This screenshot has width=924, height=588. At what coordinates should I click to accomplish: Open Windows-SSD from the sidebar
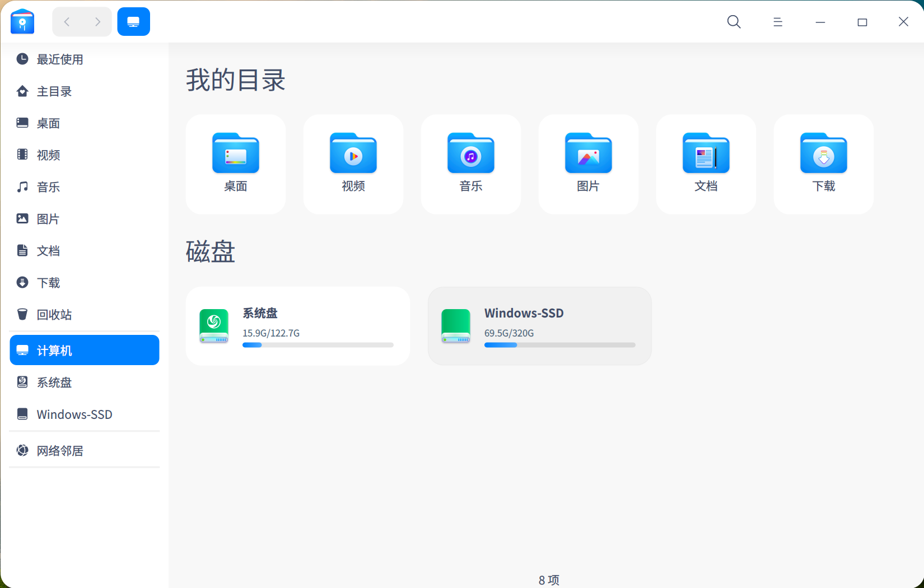click(x=74, y=414)
